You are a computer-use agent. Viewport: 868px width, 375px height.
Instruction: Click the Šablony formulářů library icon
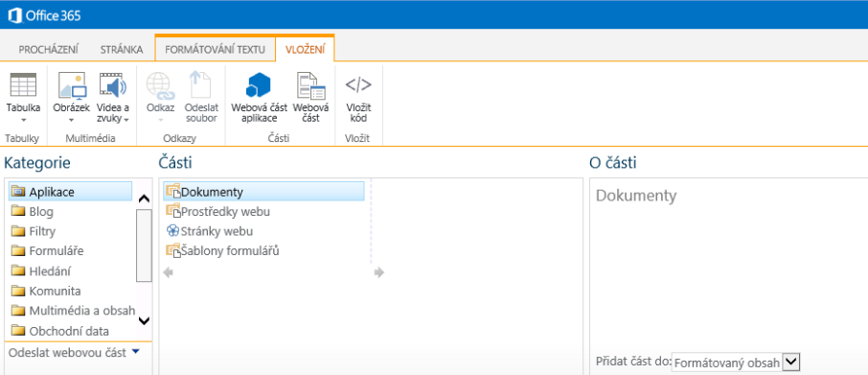pos(173,251)
